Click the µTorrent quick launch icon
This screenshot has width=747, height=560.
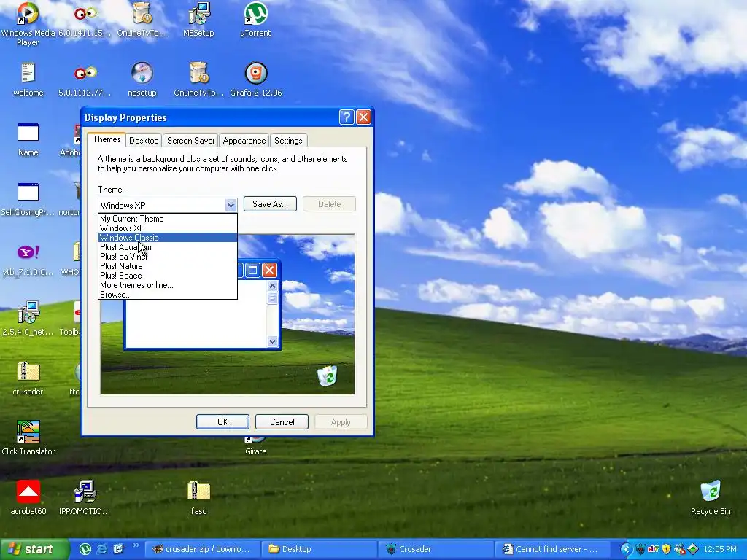(x=85, y=549)
